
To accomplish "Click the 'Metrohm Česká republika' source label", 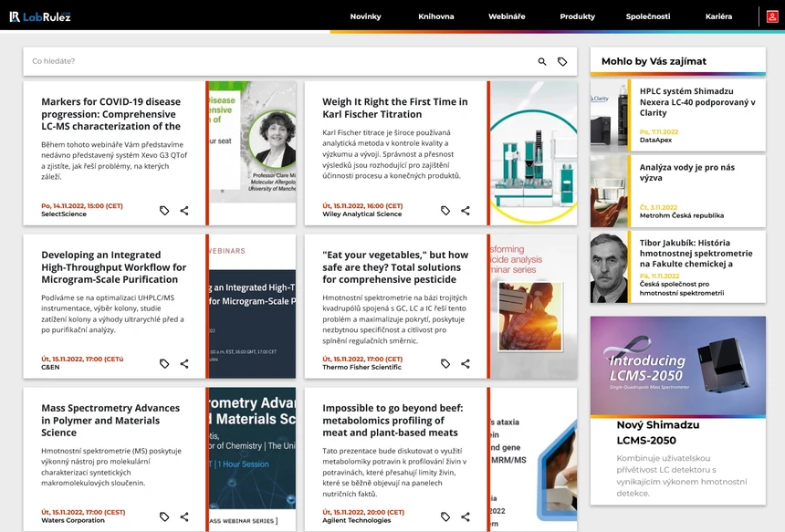I will (x=681, y=215).
